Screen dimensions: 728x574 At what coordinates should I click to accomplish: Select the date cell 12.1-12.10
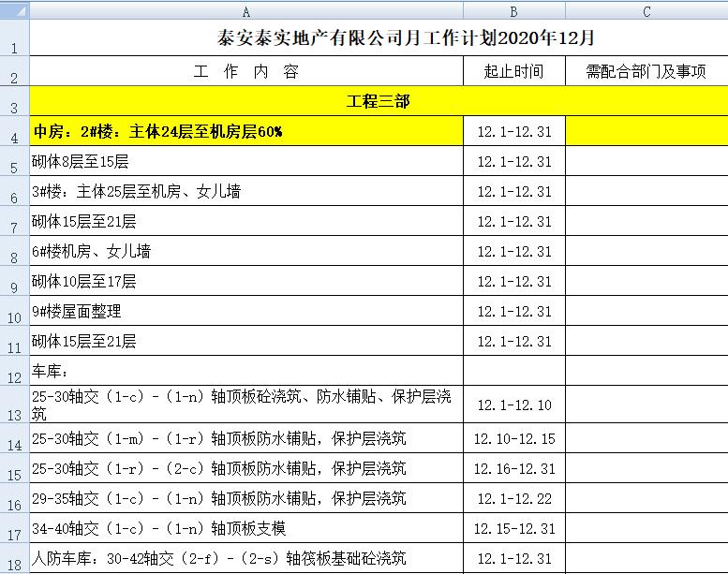(x=513, y=405)
